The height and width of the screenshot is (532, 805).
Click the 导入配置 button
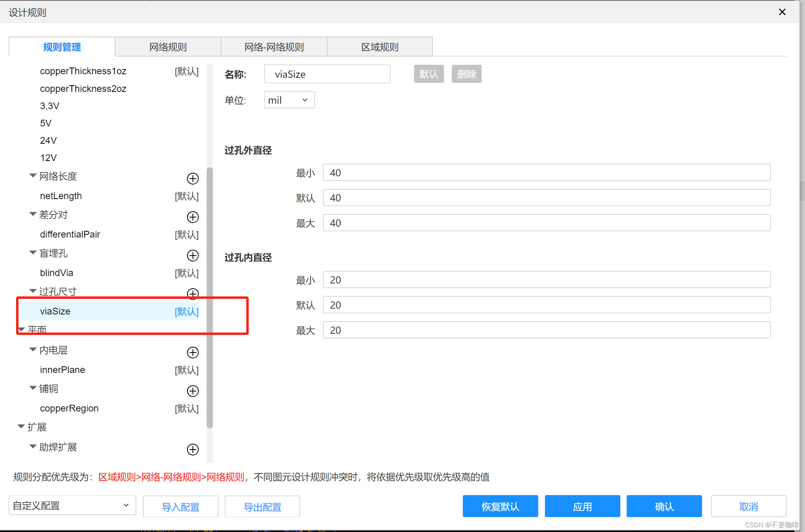click(x=180, y=507)
